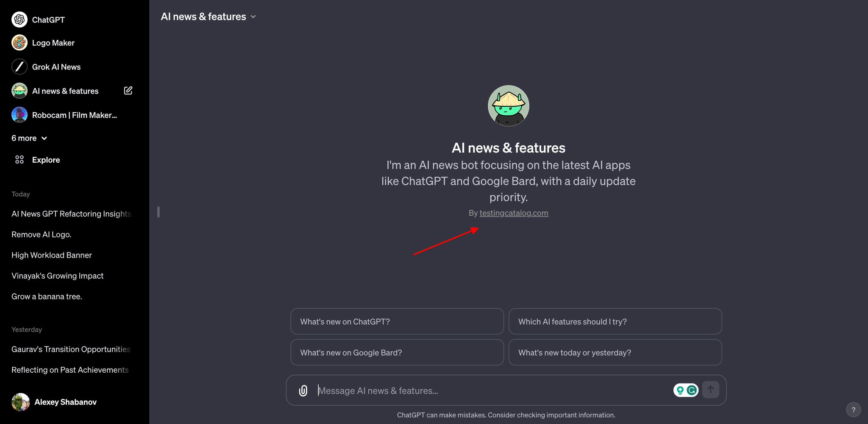
Task: Click the AI news & features sidebar avatar
Action: pos(19,91)
